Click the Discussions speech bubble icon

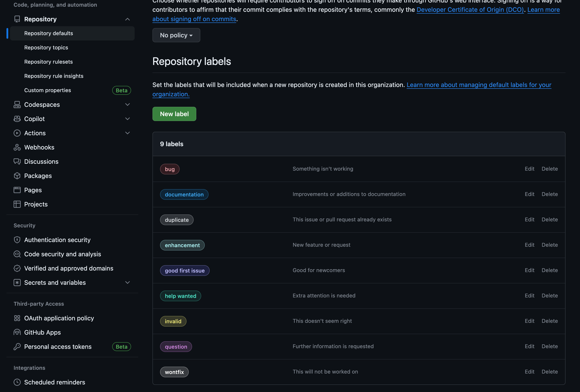coord(17,162)
